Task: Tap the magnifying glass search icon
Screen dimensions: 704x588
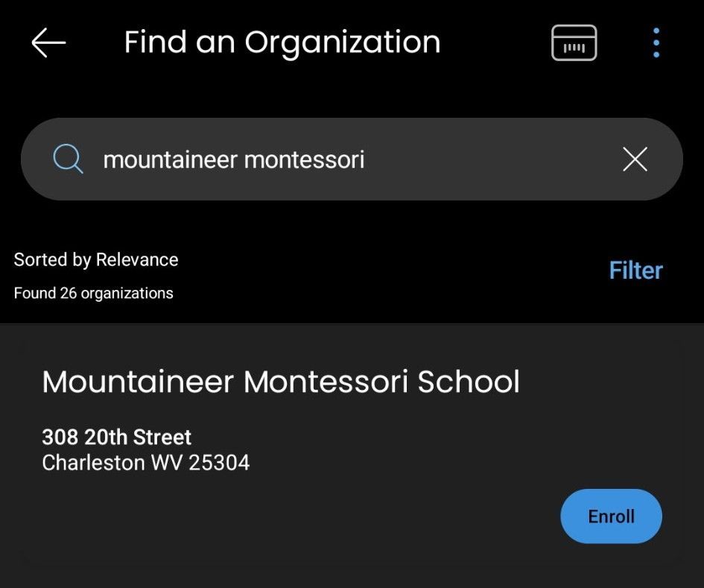Action: click(68, 159)
